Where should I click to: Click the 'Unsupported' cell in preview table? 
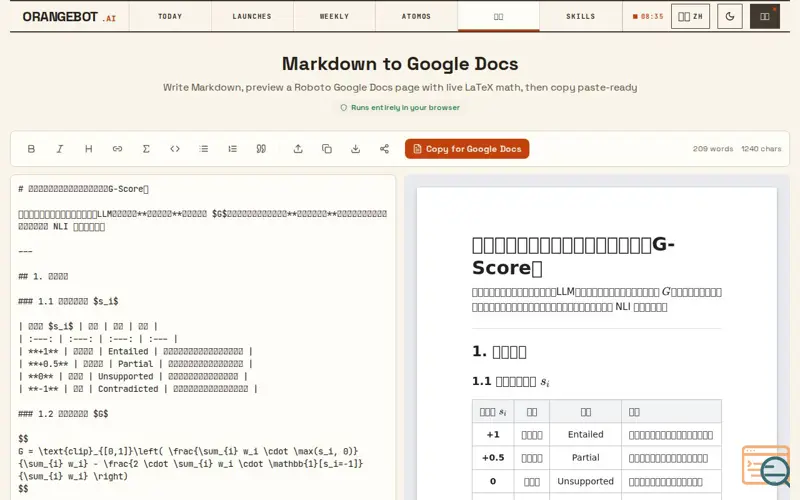585,481
